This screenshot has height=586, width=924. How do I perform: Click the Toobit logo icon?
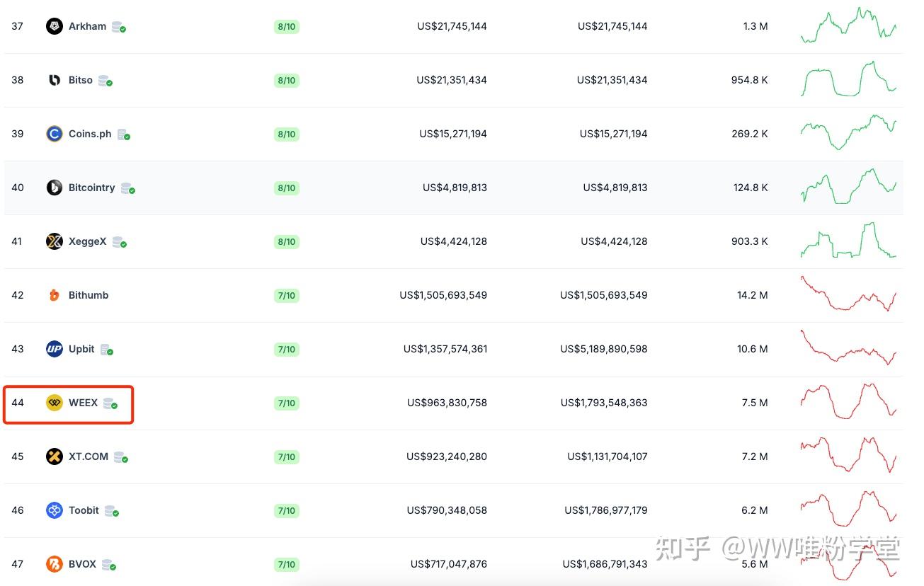click(x=55, y=510)
